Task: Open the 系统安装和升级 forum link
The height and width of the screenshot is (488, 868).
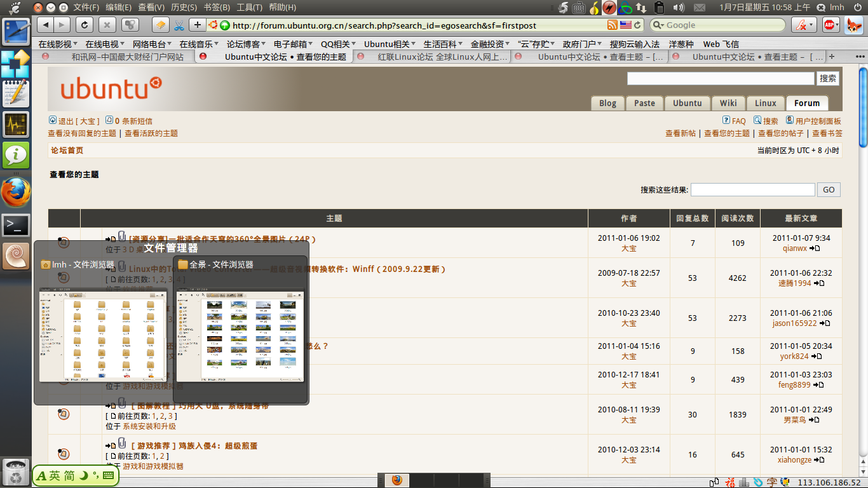Action: (x=149, y=426)
